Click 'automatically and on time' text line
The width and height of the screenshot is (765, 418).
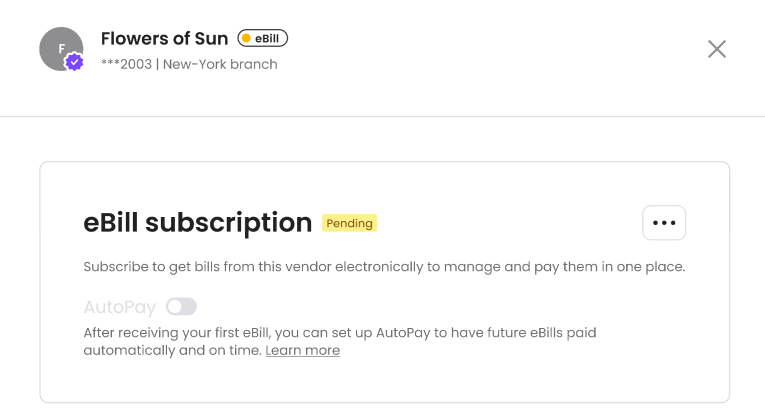pos(172,351)
